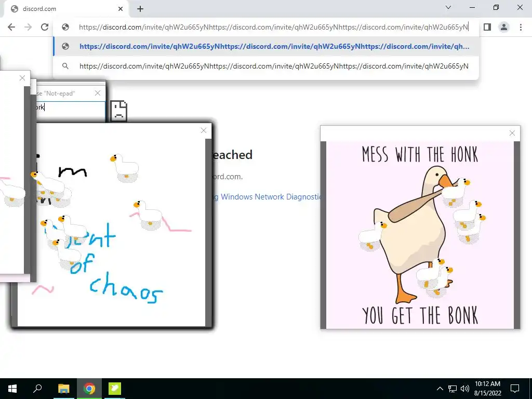This screenshot has height=399, width=532.
Task: Click the browser Back arrow
Action: [11, 27]
